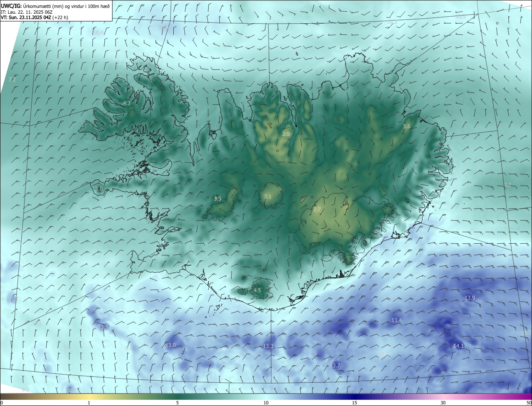Click the 5 tick on the colour scale

coord(177,403)
